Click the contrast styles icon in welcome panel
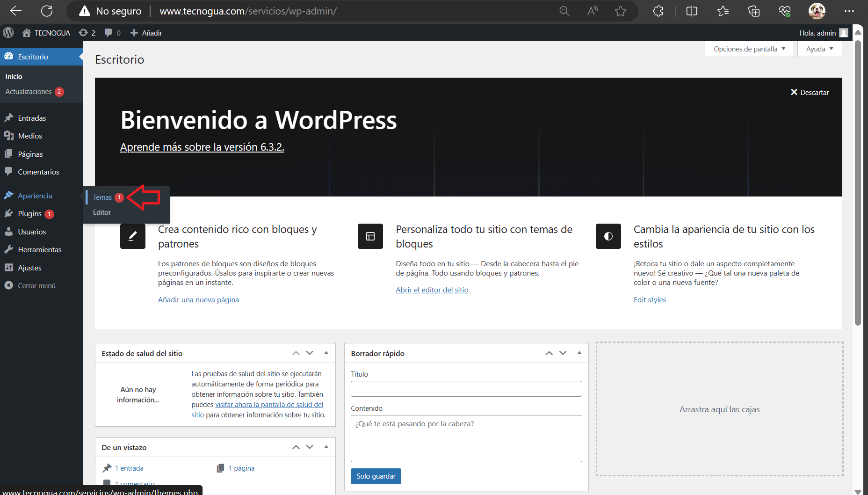868x495 pixels. 608,236
